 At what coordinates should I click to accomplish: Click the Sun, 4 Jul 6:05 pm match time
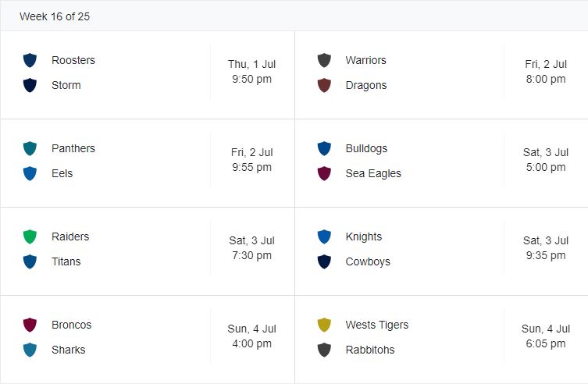[x=545, y=336]
